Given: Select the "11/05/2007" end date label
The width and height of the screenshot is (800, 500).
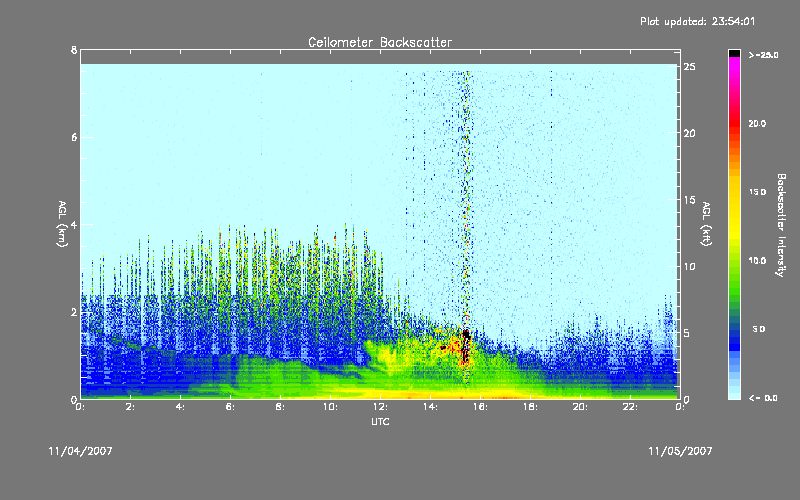Looking at the screenshot, I should (x=680, y=451).
